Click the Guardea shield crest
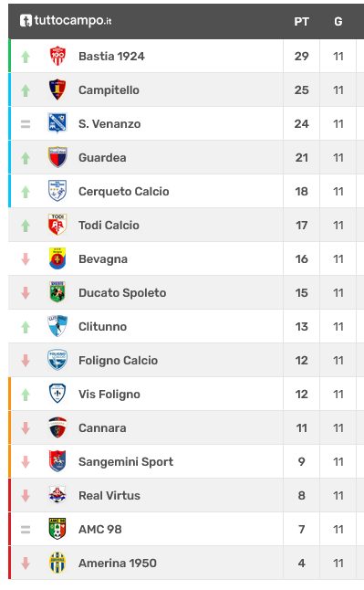Screen dimensions: 364x590 (57, 157)
